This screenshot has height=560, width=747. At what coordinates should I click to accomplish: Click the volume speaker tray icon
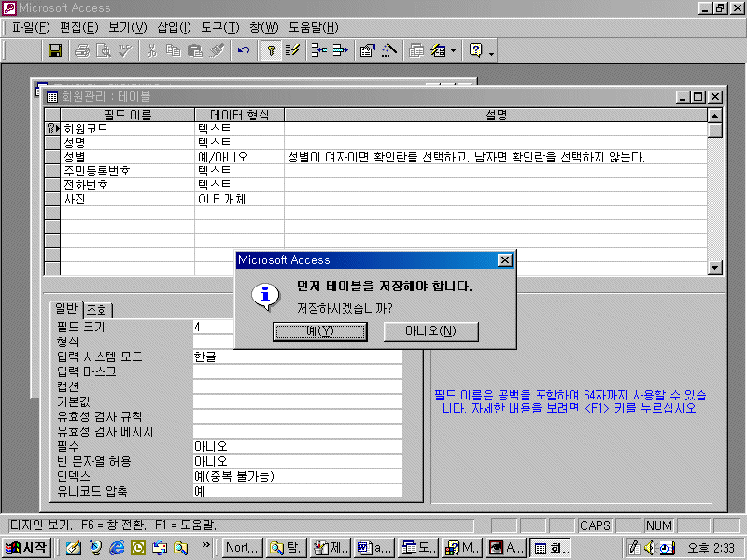[x=649, y=548]
